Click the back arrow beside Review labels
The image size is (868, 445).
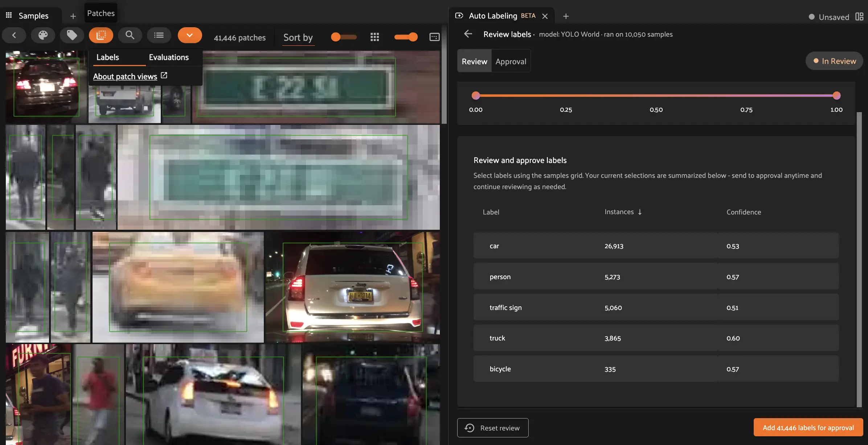tap(468, 34)
